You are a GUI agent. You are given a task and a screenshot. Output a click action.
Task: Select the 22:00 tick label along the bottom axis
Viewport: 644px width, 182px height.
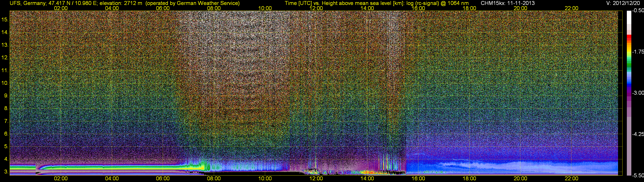571,179
